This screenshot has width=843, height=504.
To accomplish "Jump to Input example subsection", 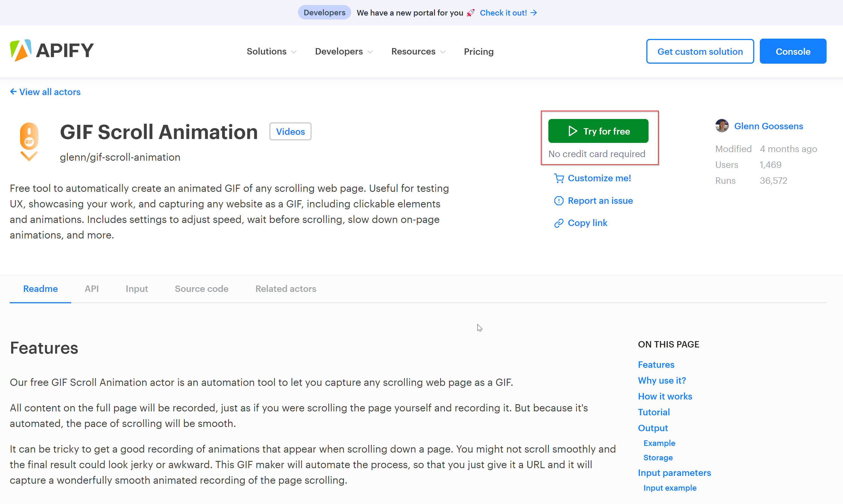I will click(x=670, y=488).
